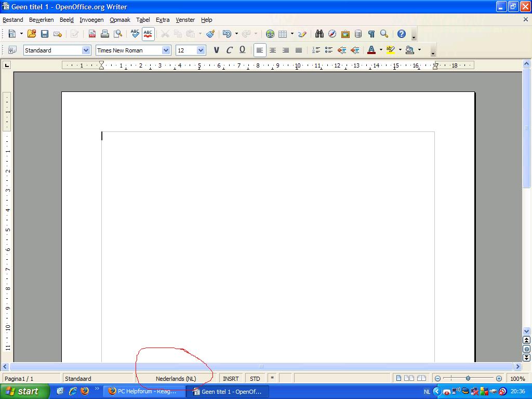Turn on bulleted list icon
The image size is (532, 399).
coord(329,50)
